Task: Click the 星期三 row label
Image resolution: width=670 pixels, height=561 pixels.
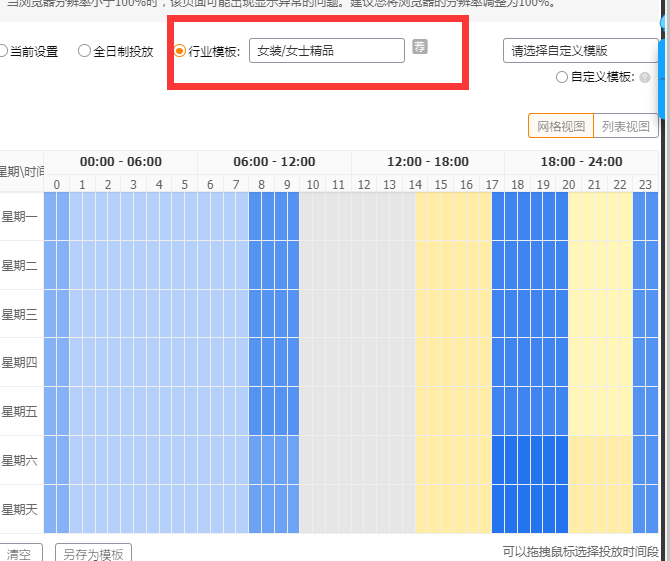Action: [x=20, y=314]
